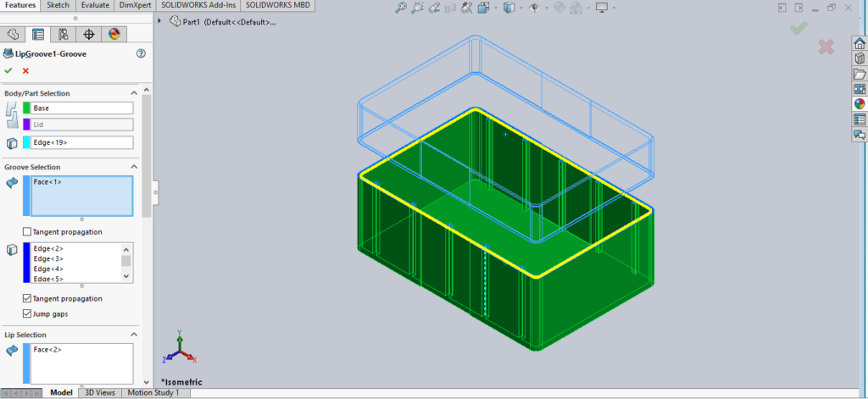Click the Lid body selection field
Image resolution: width=868 pixels, height=399 pixels.
82,125
